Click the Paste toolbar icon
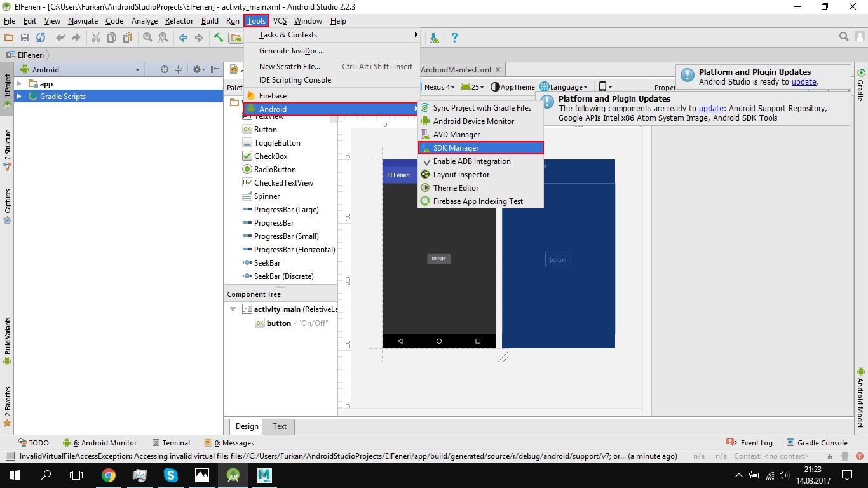 pos(128,37)
